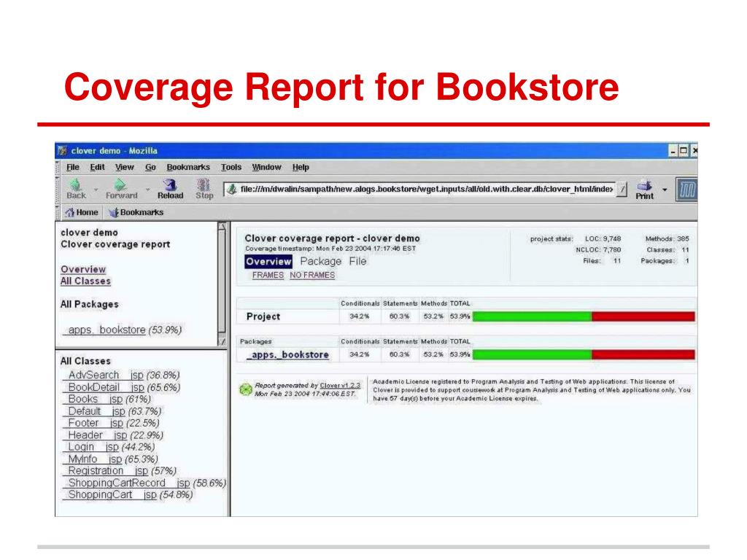Screen dimensions: 747x560
Task: Open the Forward history dropdown arrow
Action: click(x=147, y=190)
